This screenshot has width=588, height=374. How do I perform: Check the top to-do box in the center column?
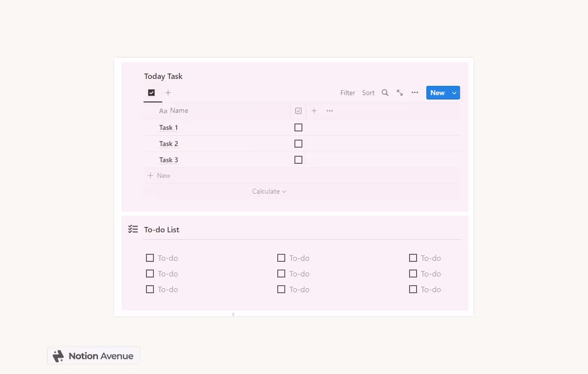point(281,258)
